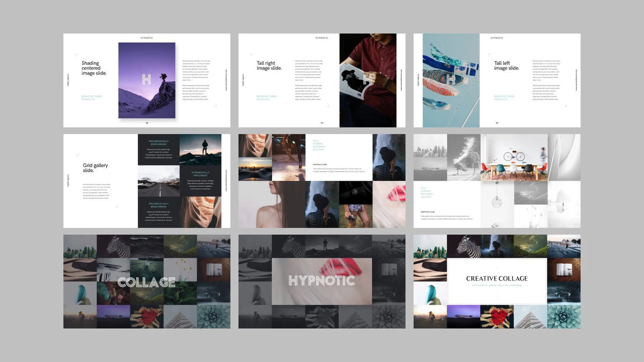Click the "CREATIVE COLLAGE" title
The image size is (644, 362).
pyautogui.click(x=496, y=278)
